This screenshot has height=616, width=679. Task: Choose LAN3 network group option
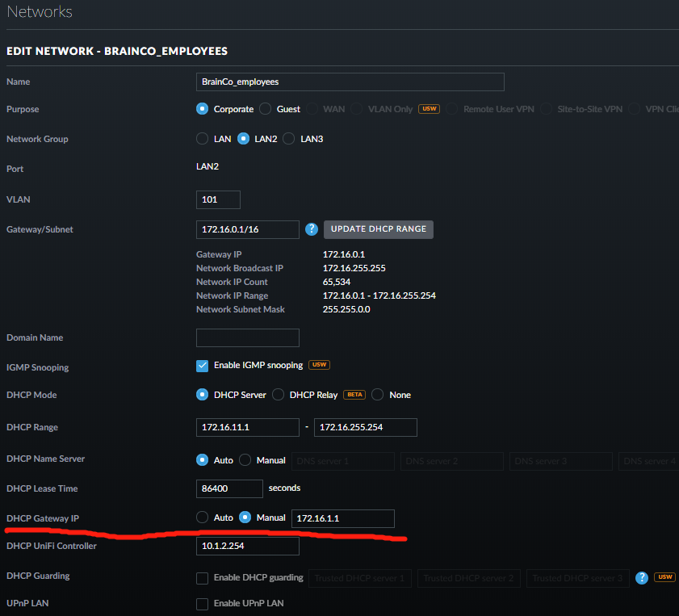[289, 139]
